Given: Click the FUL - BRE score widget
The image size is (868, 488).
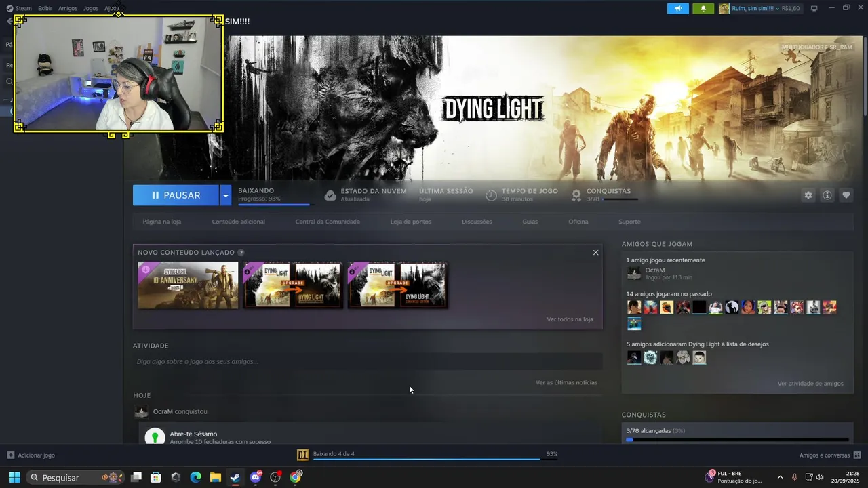Looking at the screenshot, I should pos(734,477).
